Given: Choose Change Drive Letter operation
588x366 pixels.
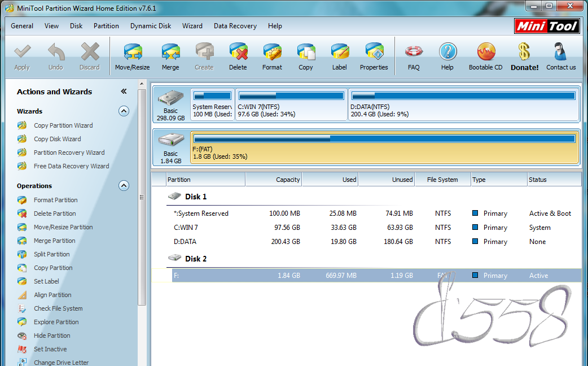Looking at the screenshot, I should tap(61, 362).
